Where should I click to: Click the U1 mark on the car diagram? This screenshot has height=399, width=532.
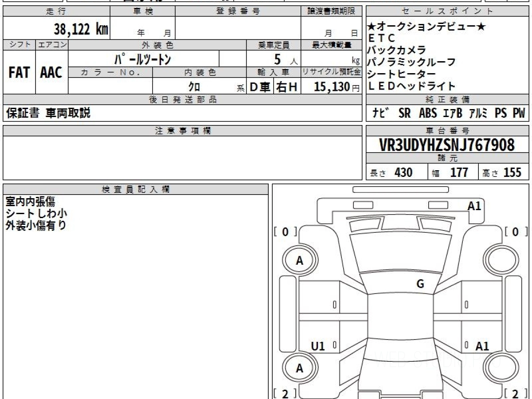318,346
